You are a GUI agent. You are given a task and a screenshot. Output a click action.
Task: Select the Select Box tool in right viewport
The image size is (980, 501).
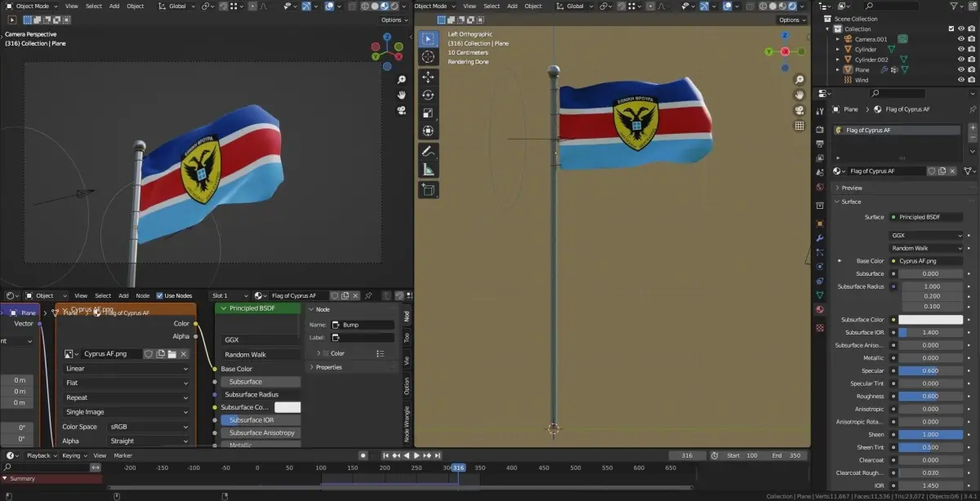pyautogui.click(x=429, y=38)
